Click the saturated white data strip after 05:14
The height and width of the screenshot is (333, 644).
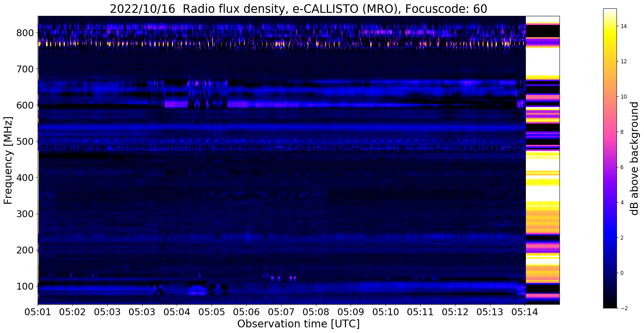pos(543,160)
